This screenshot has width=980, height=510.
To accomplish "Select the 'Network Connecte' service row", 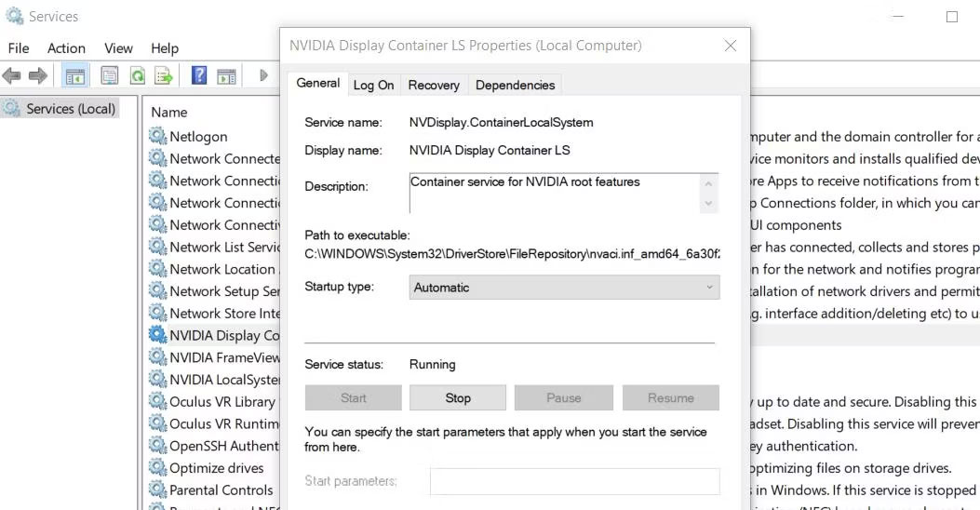I will coord(214,159).
